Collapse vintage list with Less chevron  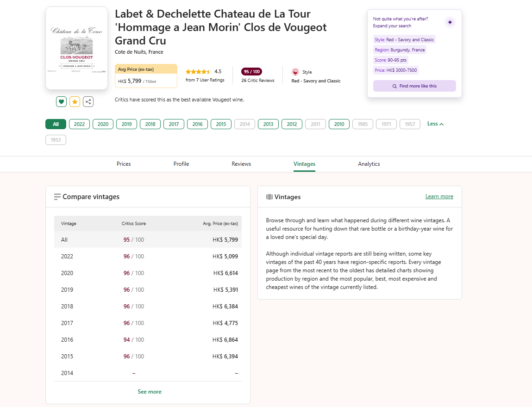pos(435,124)
